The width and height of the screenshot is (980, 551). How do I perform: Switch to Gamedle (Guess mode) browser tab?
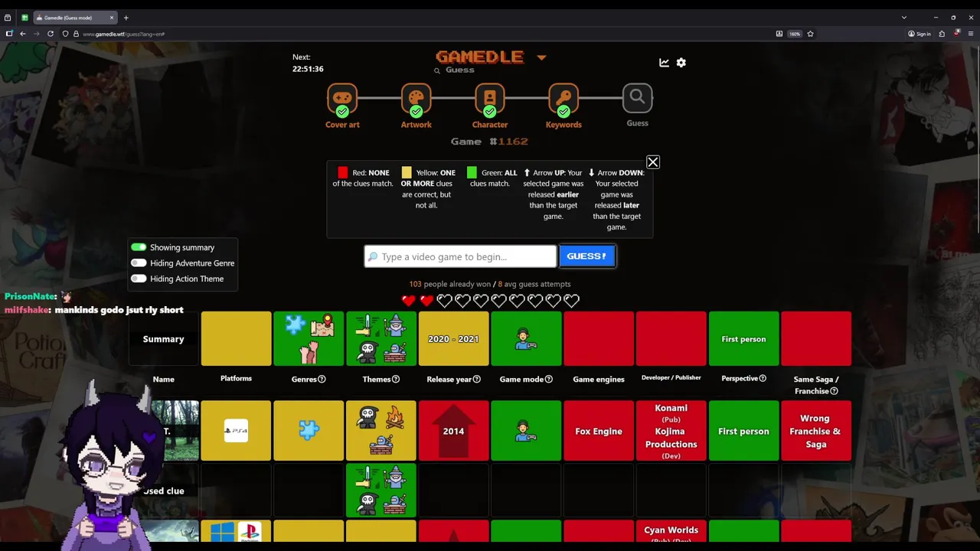[x=74, y=18]
